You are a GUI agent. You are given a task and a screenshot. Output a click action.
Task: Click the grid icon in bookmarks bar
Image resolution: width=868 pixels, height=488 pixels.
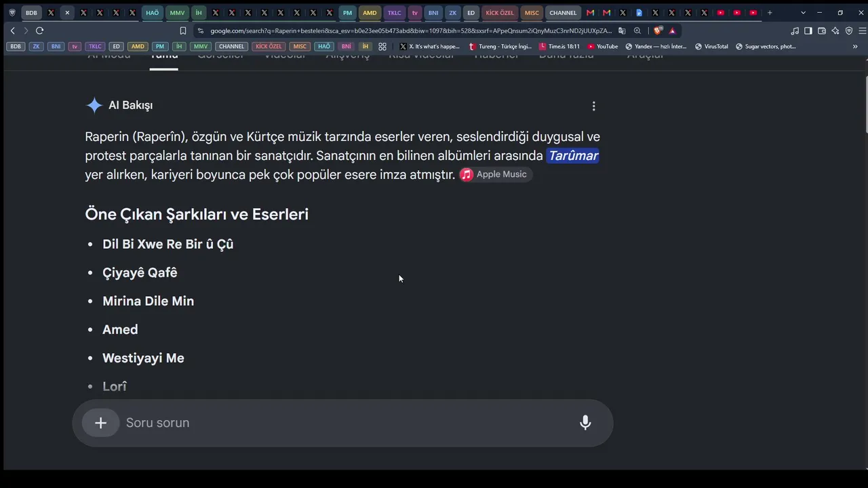click(382, 47)
